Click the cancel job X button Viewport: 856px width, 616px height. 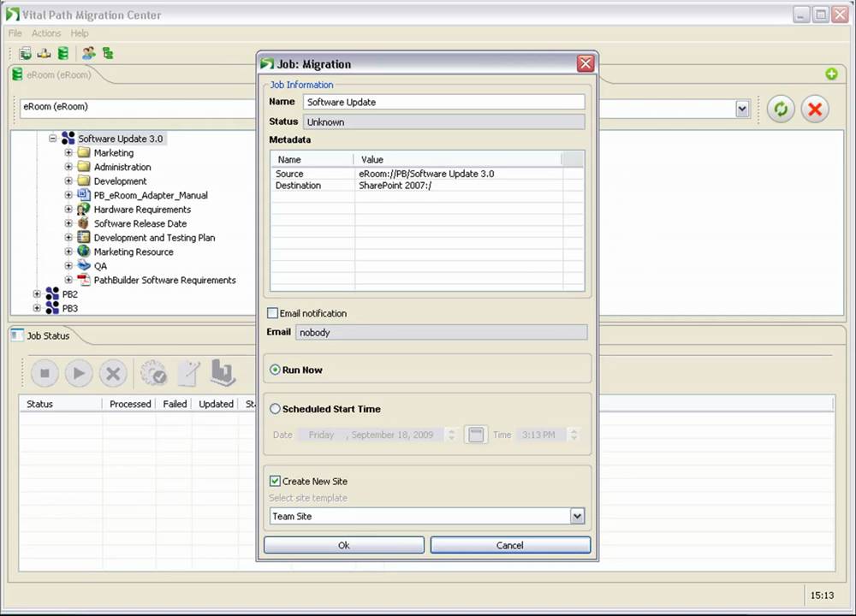[113, 373]
